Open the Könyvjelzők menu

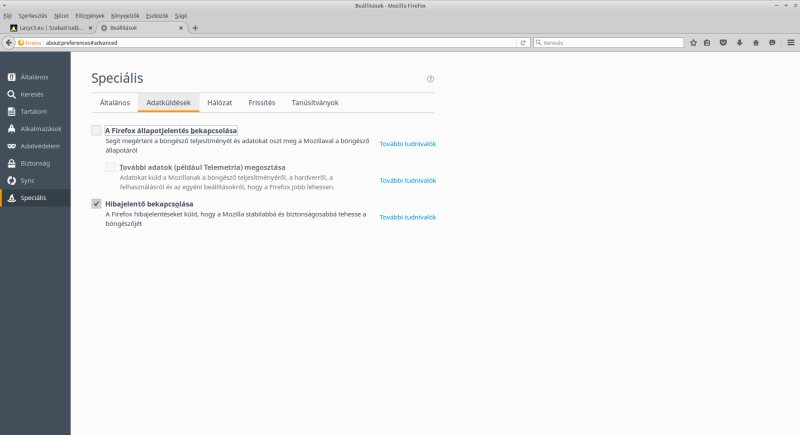(x=125, y=16)
